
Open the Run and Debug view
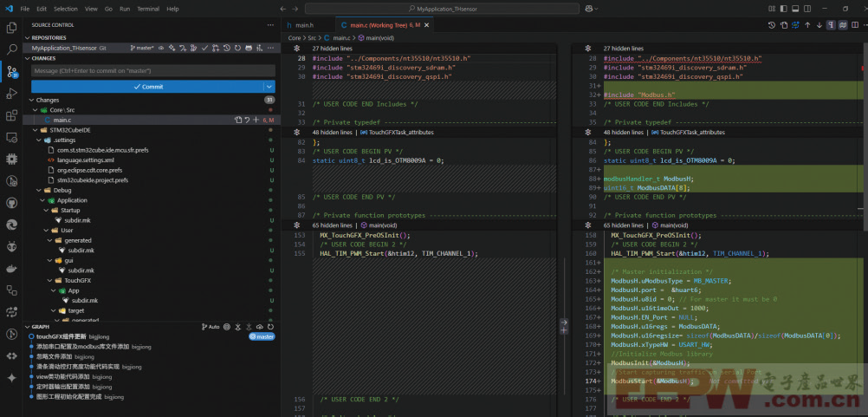point(11,93)
